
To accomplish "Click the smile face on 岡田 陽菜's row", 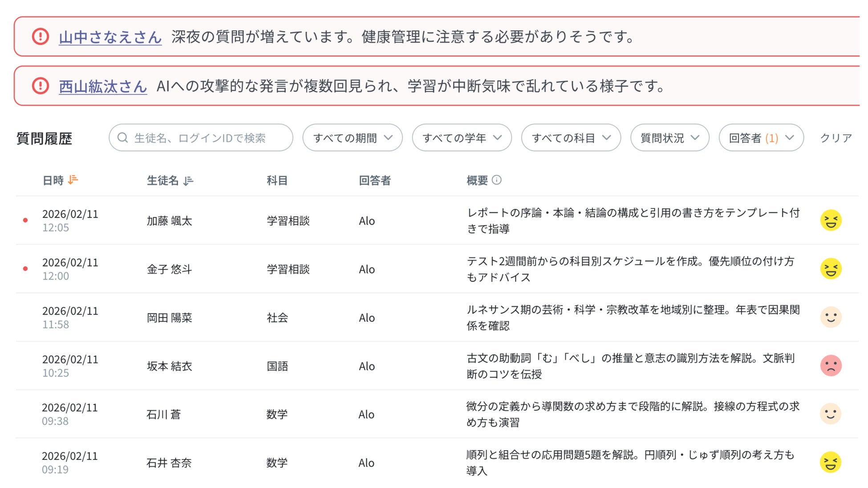I will click(831, 317).
